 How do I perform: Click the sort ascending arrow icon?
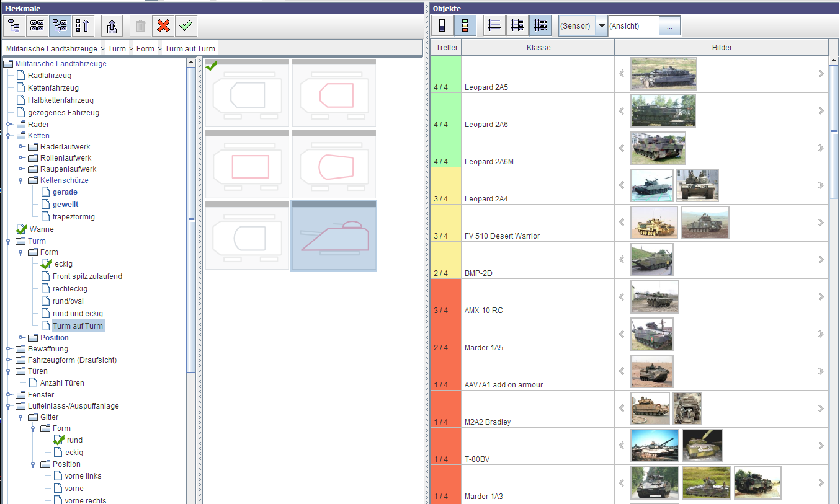pyautogui.click(x=83, y=26)
